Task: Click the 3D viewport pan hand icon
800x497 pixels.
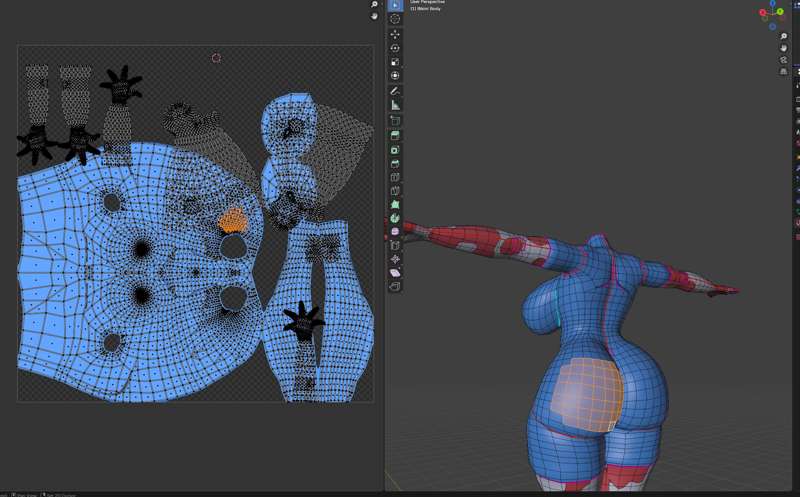Action: (784, 48)
